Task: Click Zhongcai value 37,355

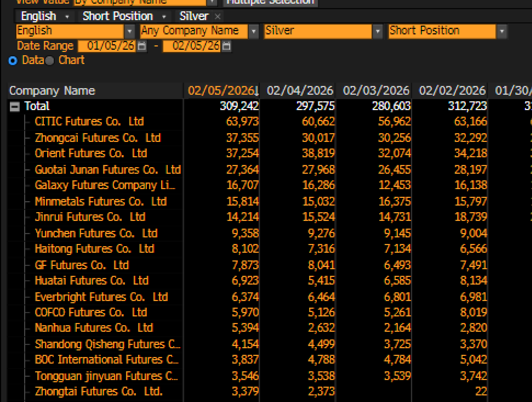Action: click(243, 138)
